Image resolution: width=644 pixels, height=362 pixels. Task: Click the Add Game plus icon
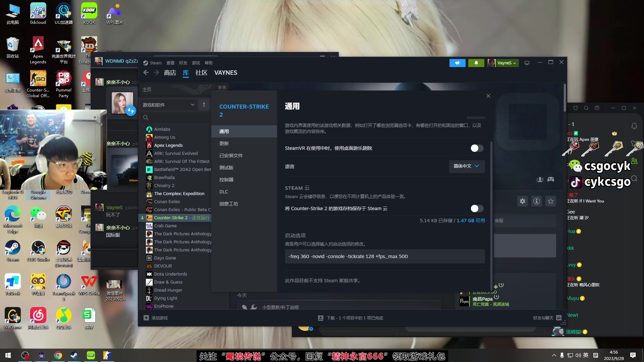point(146,318)
